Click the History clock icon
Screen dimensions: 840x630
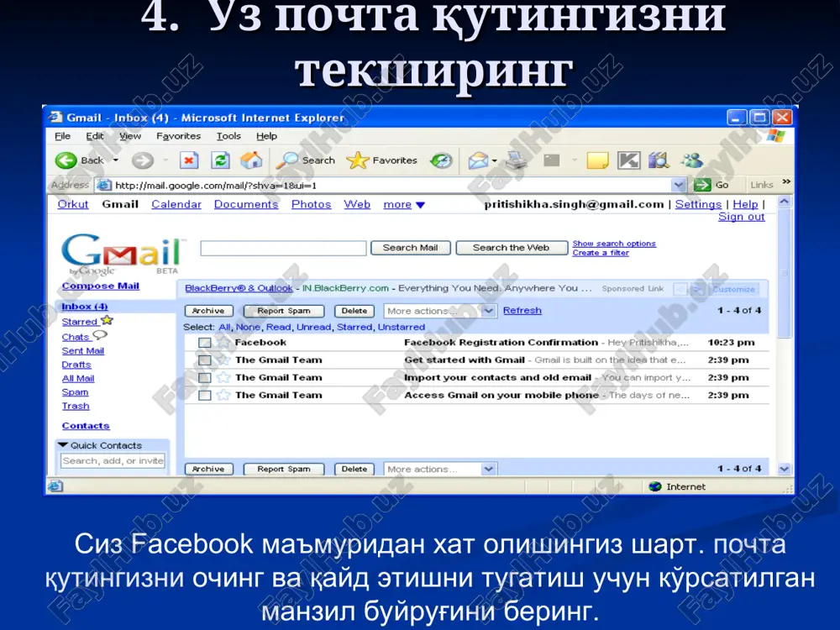tap(442, 160)
